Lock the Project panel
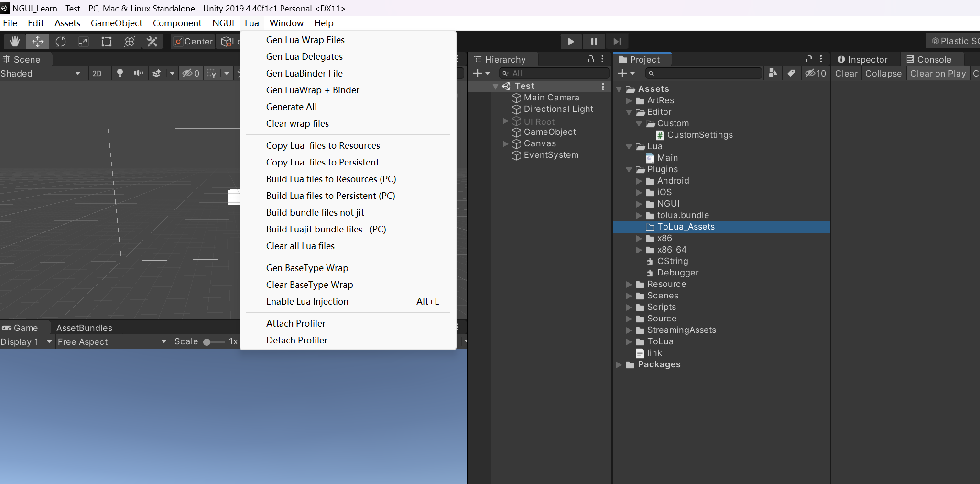 (x=809, y=59)
